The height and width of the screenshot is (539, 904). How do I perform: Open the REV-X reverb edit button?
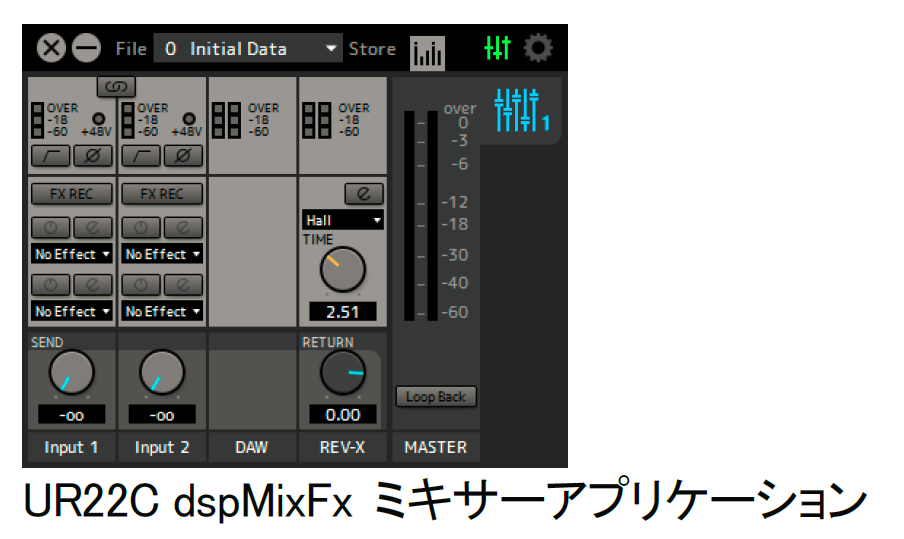click(364, 194)
